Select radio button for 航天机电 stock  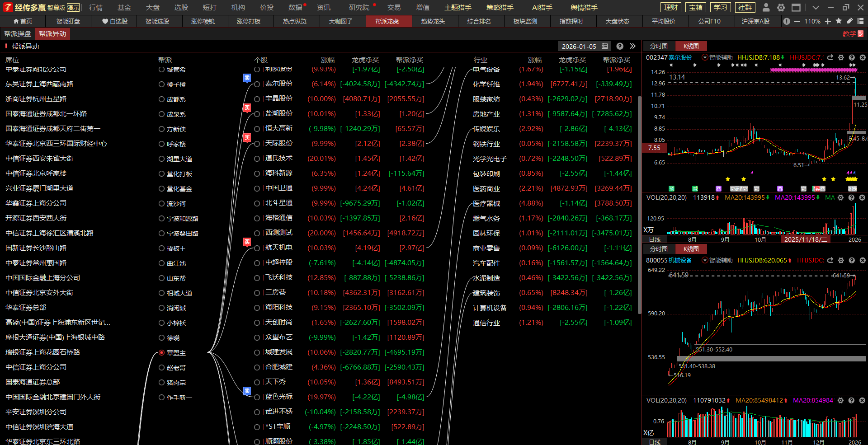click(x=257, y=248)
